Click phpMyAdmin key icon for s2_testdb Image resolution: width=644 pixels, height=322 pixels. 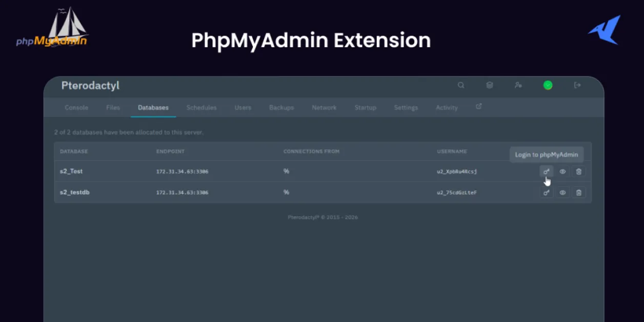point(547,193)
